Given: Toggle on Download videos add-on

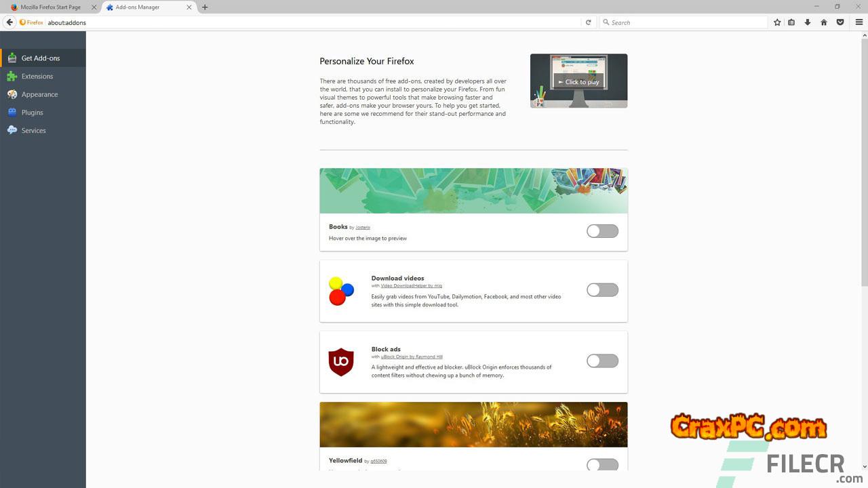Looking at the screenshot, I should coord(602,290).
